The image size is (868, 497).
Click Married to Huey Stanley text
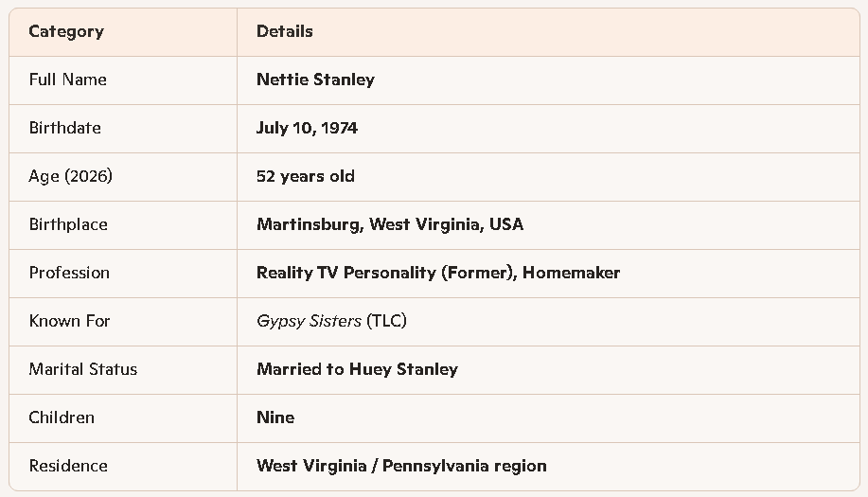[357, 369]
